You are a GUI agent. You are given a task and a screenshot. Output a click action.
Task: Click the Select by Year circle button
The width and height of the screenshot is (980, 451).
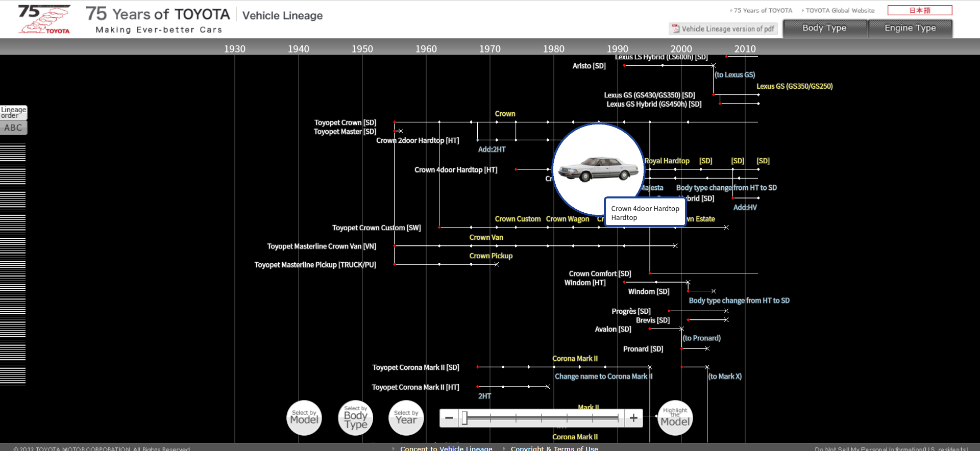pyautogui.click(x=406, y=418)
